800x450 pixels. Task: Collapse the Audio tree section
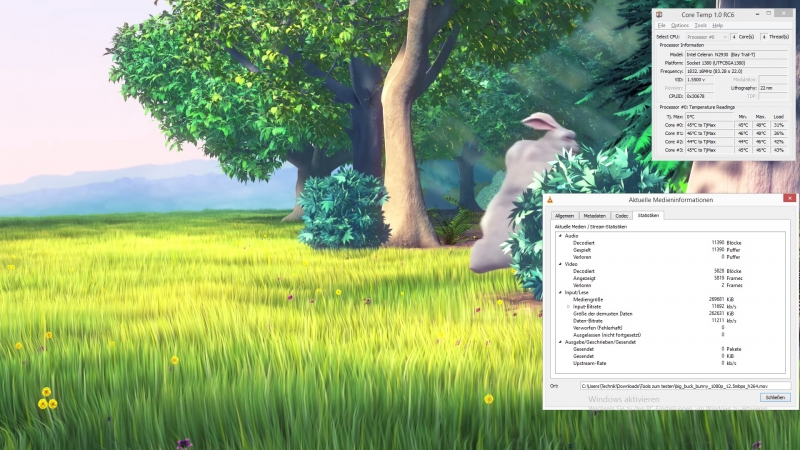point(560,236)
